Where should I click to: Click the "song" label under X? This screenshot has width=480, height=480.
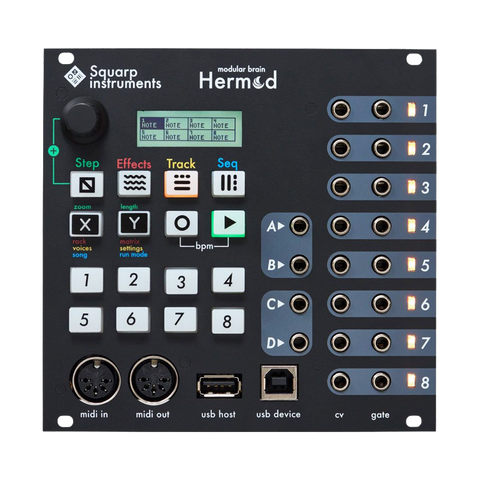click(80, 255)
